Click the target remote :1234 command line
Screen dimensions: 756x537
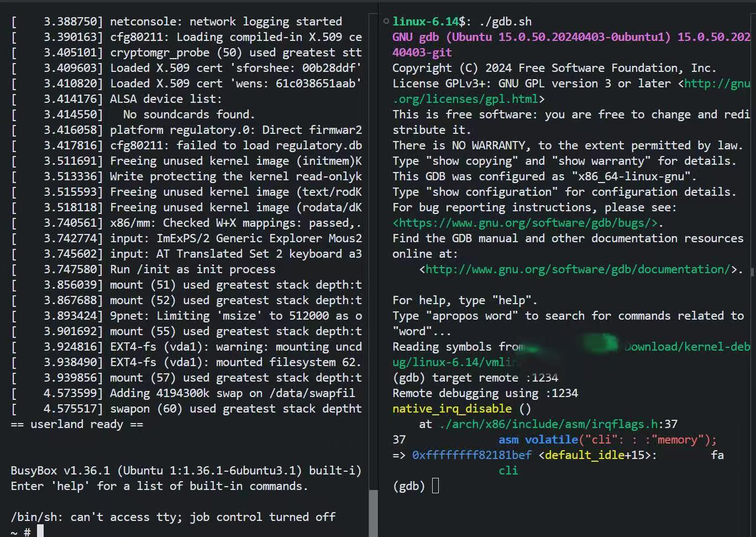point(496,378)
